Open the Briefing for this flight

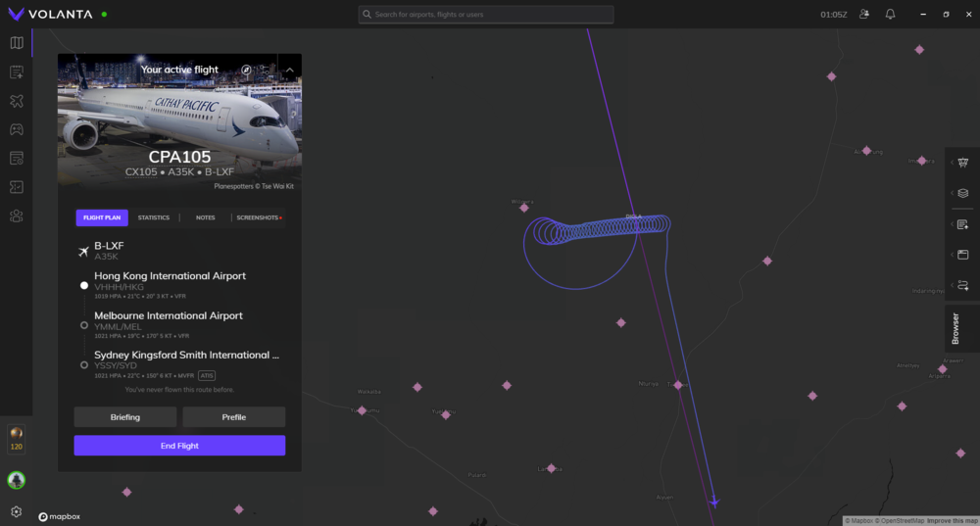pyautogui.click(x=125, y=417)
